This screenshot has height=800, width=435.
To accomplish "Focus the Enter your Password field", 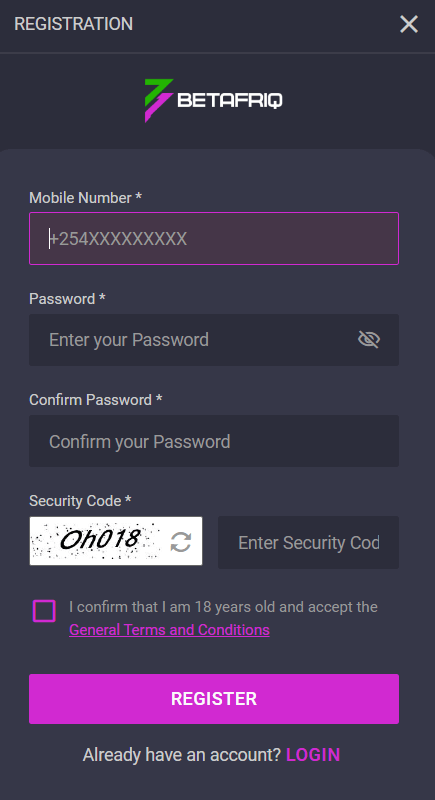I will 214,340.
